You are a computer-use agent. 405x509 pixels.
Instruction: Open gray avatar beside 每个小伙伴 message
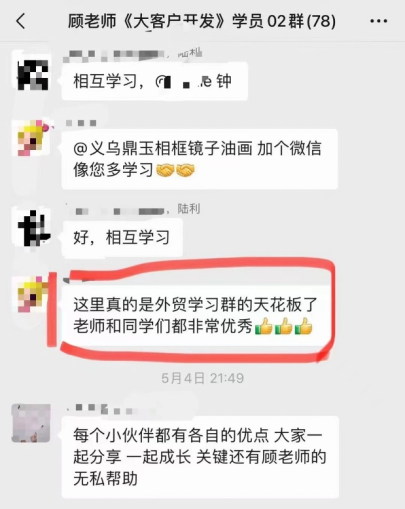coord(31,423)
